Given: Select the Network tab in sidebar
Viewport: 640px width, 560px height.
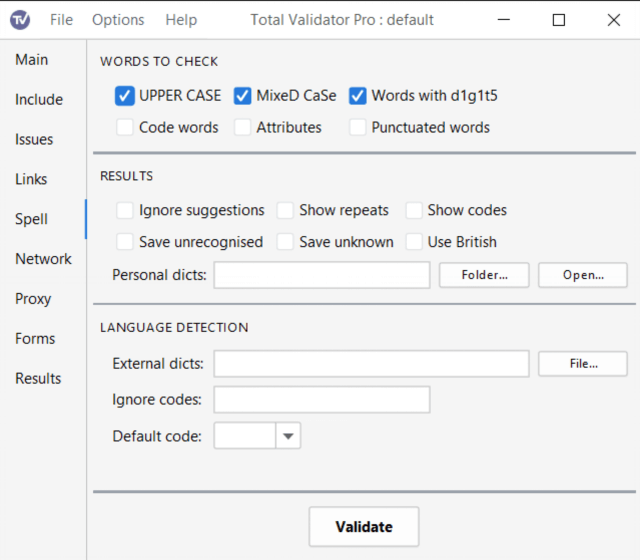Looking at the screenshot, I should (x=43, y=259).
